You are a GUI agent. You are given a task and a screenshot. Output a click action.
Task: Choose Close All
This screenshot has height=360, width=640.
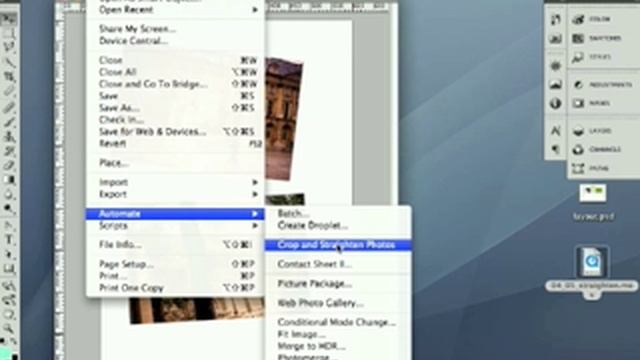tap(175, 72)
